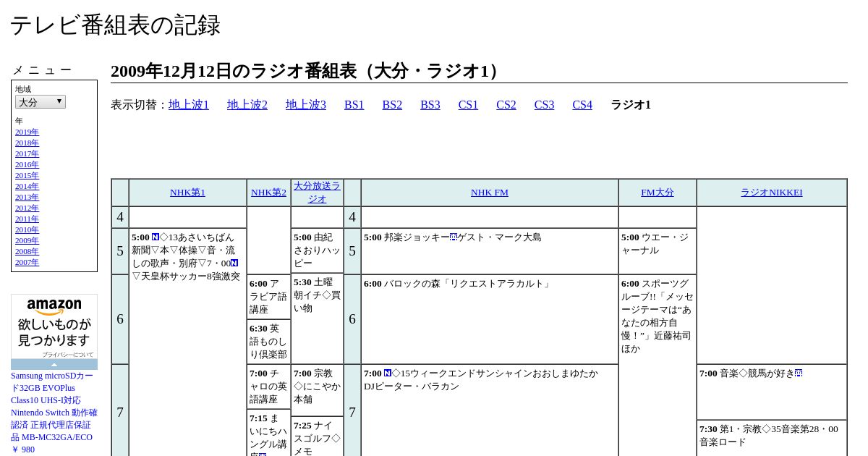Switch display to BS1

(354, 105)
